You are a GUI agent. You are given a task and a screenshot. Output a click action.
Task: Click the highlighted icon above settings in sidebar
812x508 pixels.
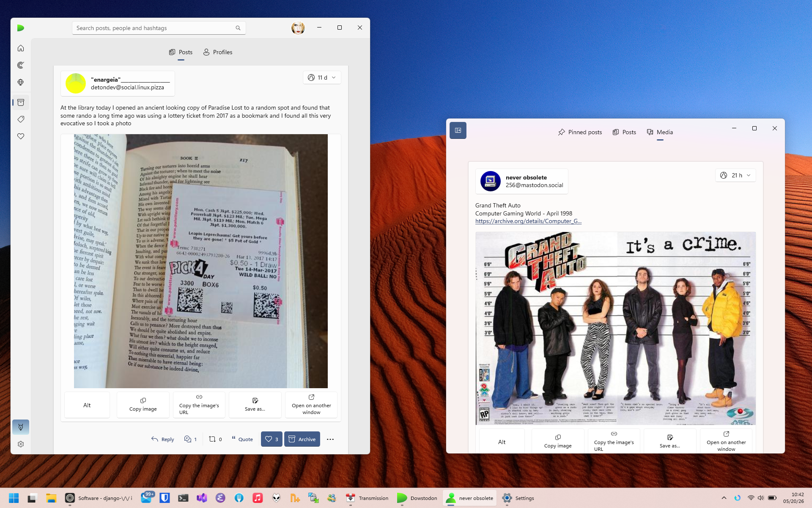tap(21, 427)
